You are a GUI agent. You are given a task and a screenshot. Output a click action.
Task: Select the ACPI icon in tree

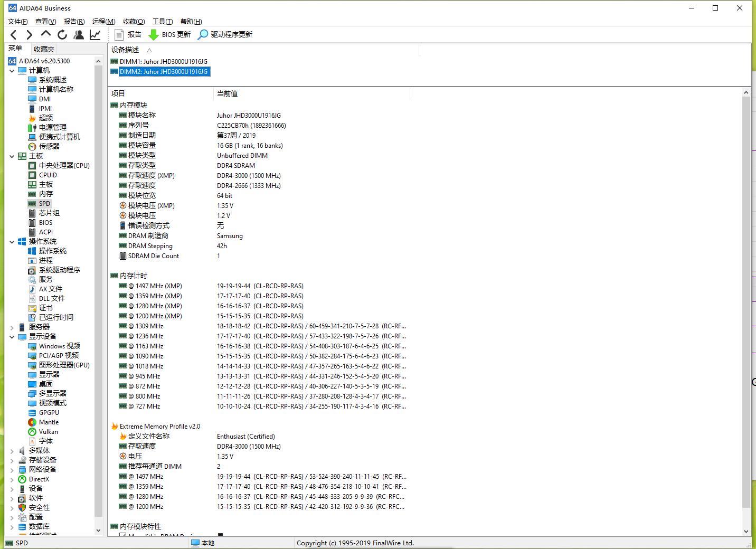pyautogui.click(x=32, y=232)
